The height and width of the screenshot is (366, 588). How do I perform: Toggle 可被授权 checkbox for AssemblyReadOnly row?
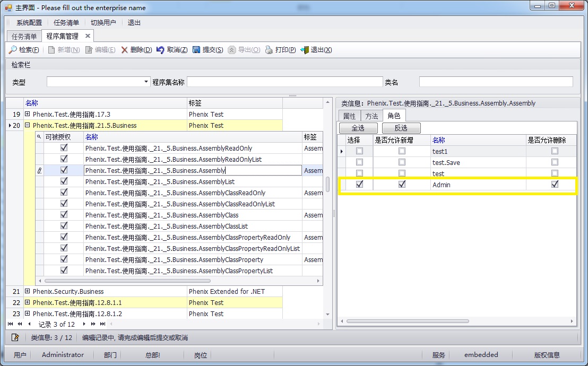pyautogui.click(x=64, y=148)
